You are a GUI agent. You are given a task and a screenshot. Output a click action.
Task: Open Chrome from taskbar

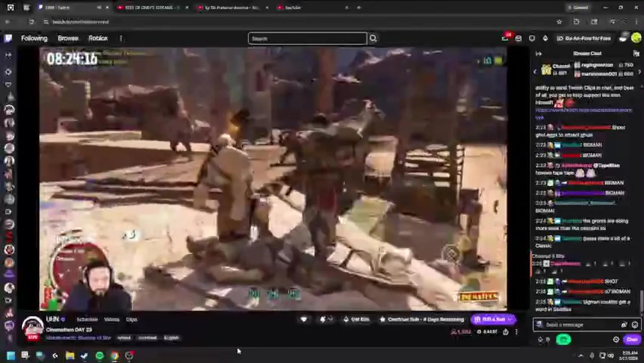point(115,356)
